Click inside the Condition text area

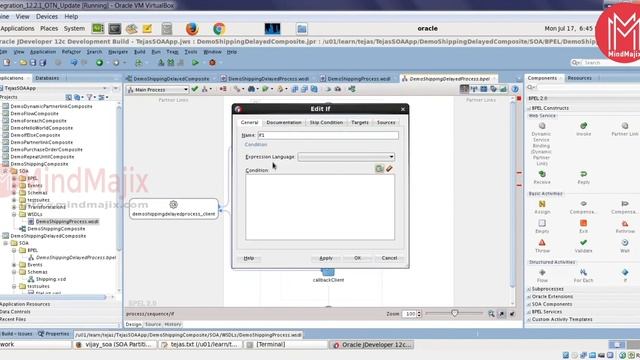[x=320, y=207]
